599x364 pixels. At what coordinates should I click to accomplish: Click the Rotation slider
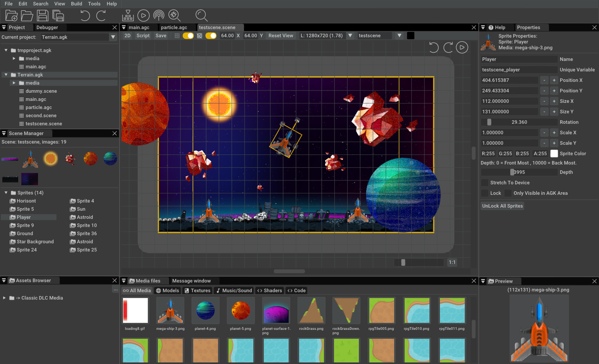519,122
